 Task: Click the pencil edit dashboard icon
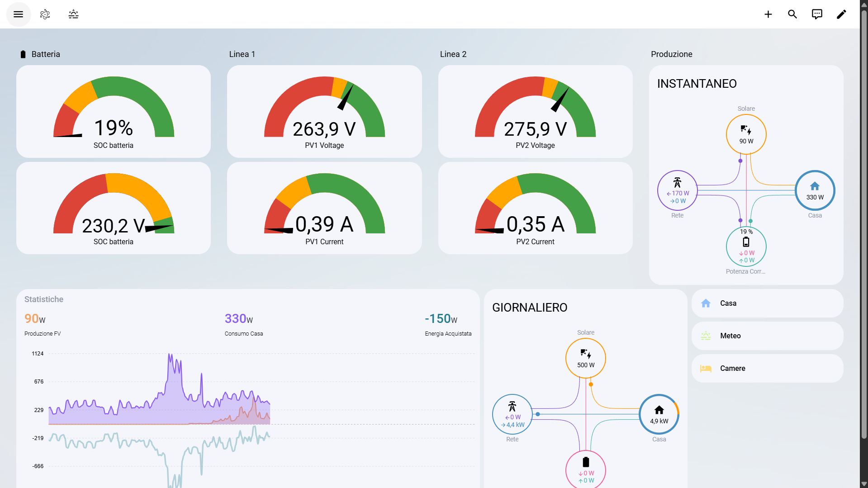841,14
